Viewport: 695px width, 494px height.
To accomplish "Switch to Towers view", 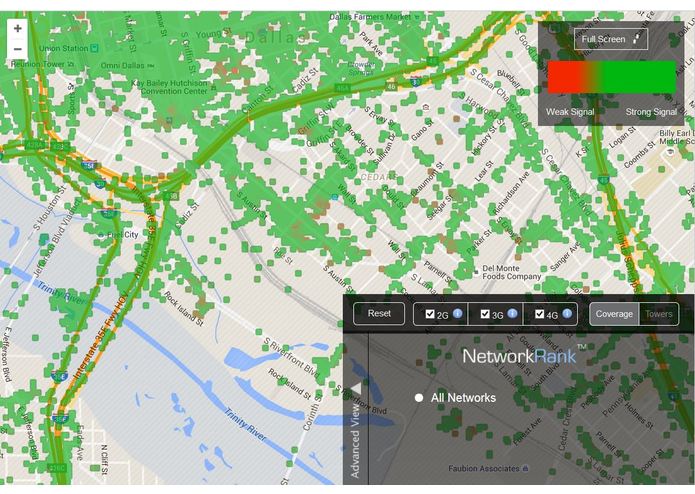I will click(x=659, y=314).
